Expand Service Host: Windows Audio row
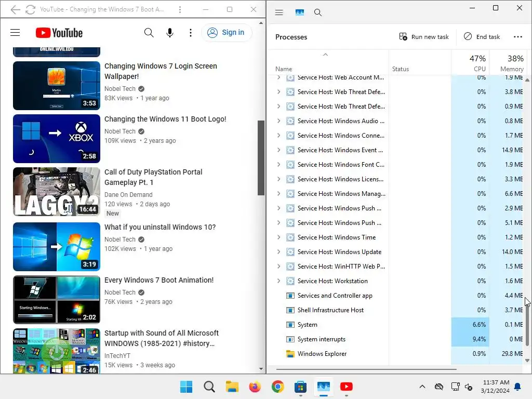Screen dimensions: 532x399 click(x=278, y=121)
